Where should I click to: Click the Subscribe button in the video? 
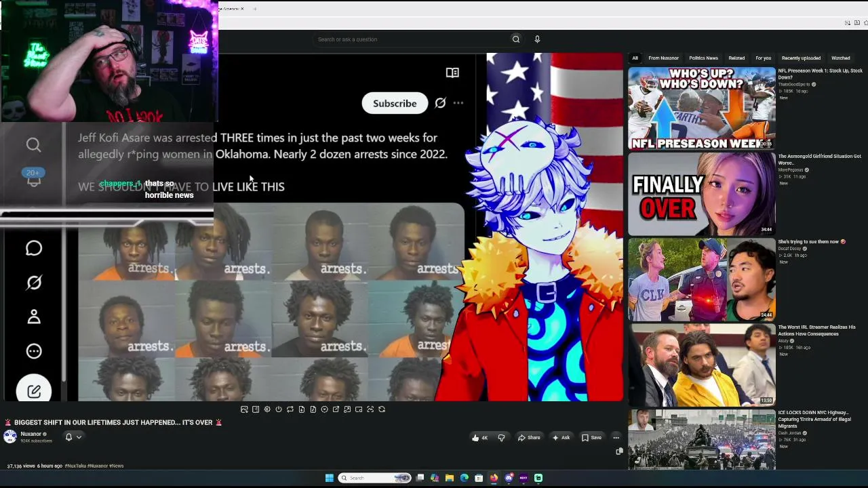(395, 103)
